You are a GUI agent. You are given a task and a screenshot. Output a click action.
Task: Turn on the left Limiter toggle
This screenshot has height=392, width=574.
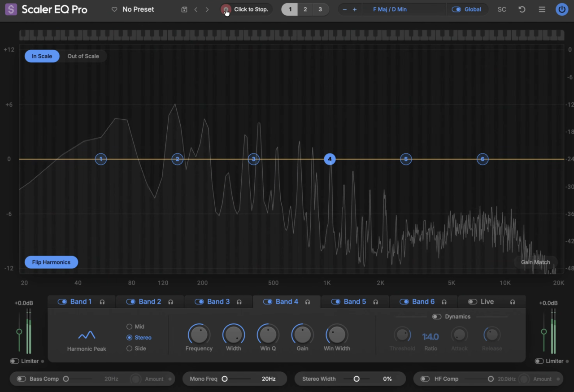(x=15, y=361)
